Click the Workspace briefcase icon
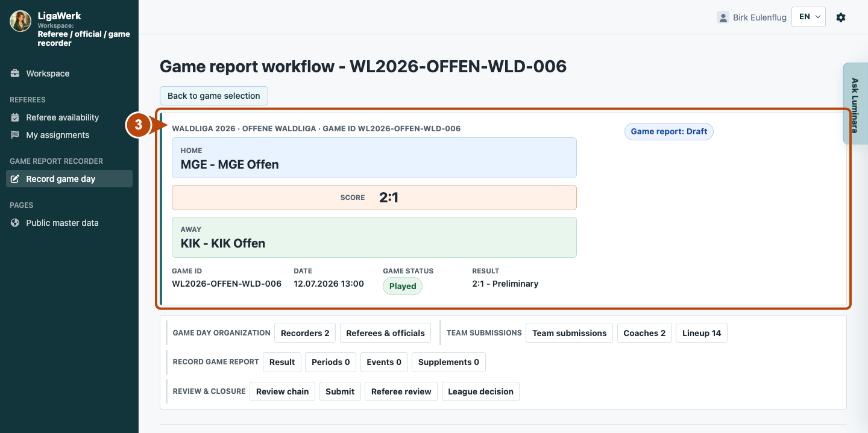Image resolution: width=868 pixels, height=433 pixels. pos(15,73)
